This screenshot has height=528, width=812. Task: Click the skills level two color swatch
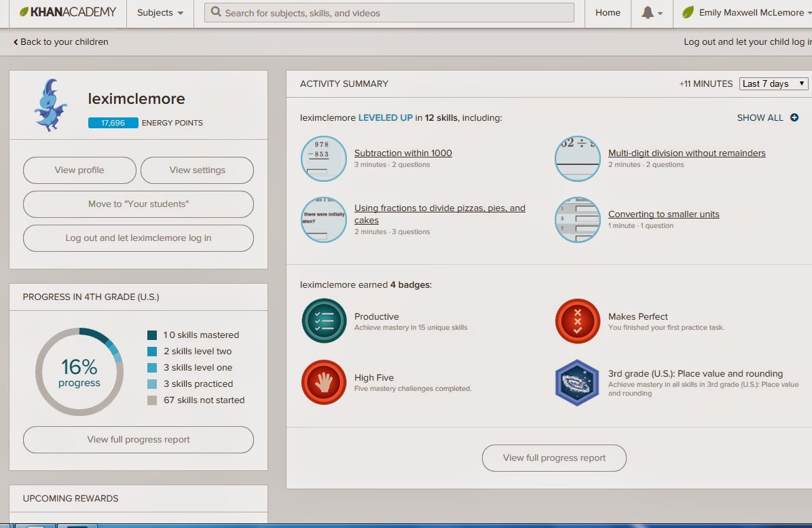pos(152,352)
